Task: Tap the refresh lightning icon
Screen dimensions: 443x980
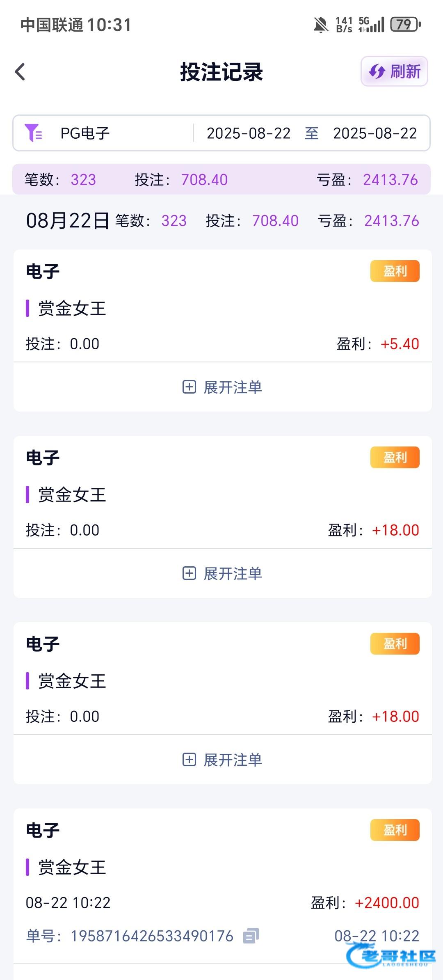Action: pyautogui.click(x=377, y=72)
